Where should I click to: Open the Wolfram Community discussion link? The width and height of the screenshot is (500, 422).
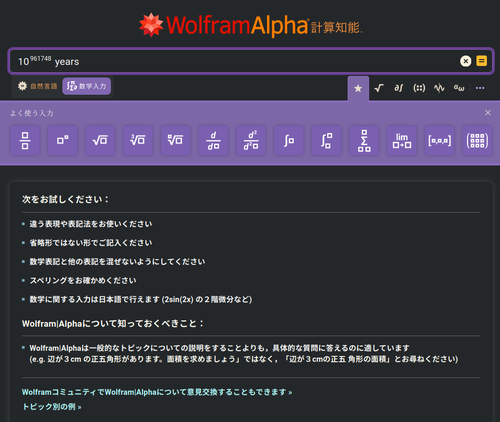click(157, 392)
